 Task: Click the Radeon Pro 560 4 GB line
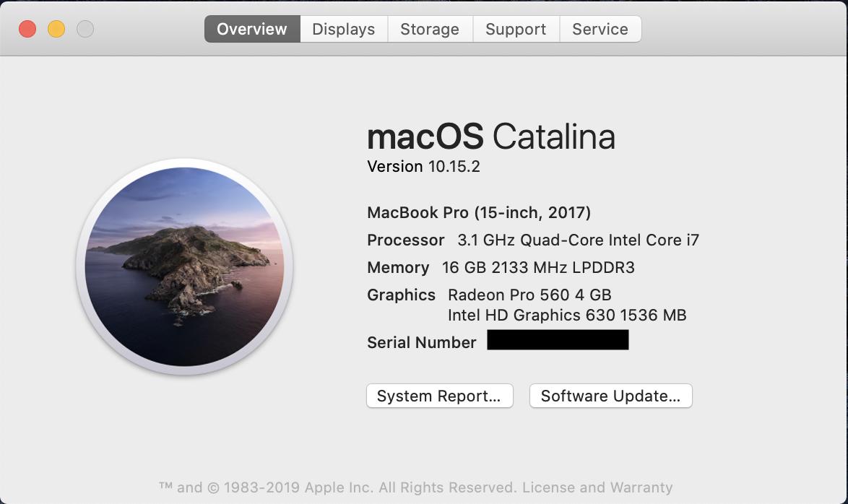click(529, 295)
